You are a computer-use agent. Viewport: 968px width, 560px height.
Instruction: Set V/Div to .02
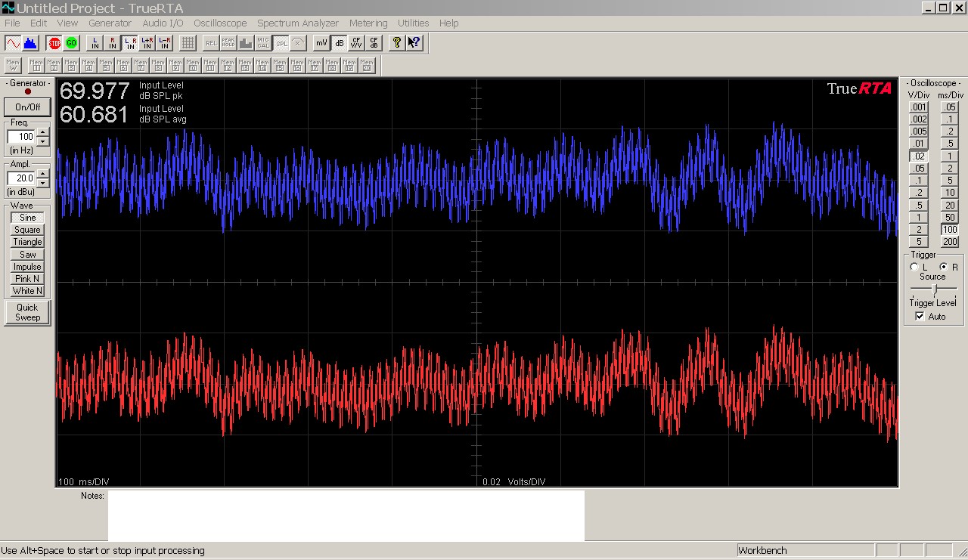(918, 156)
